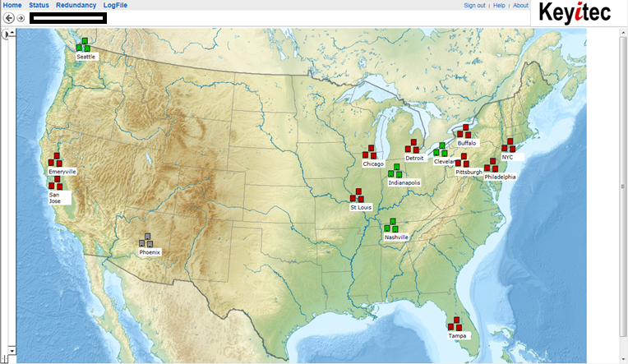Screen dimensions: 628x364
Task: Click the Seattle green site marker cluster
Action: coord(84,45)
